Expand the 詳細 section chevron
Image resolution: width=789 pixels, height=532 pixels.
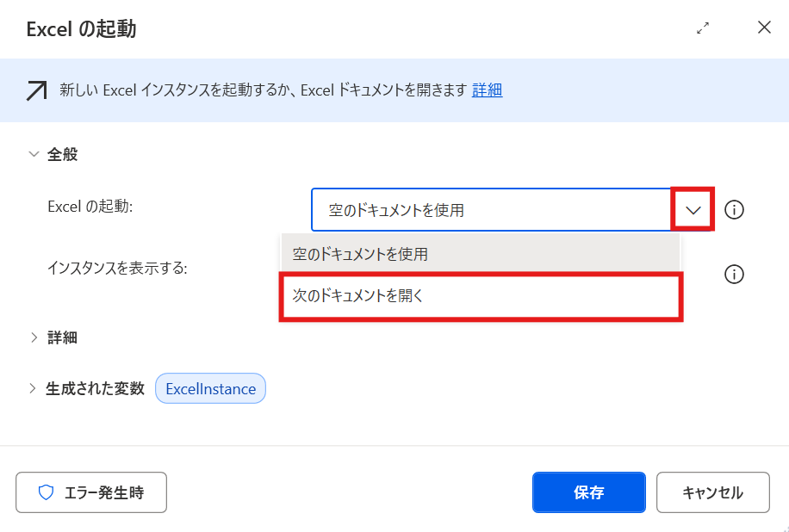[x=34, y=337]
